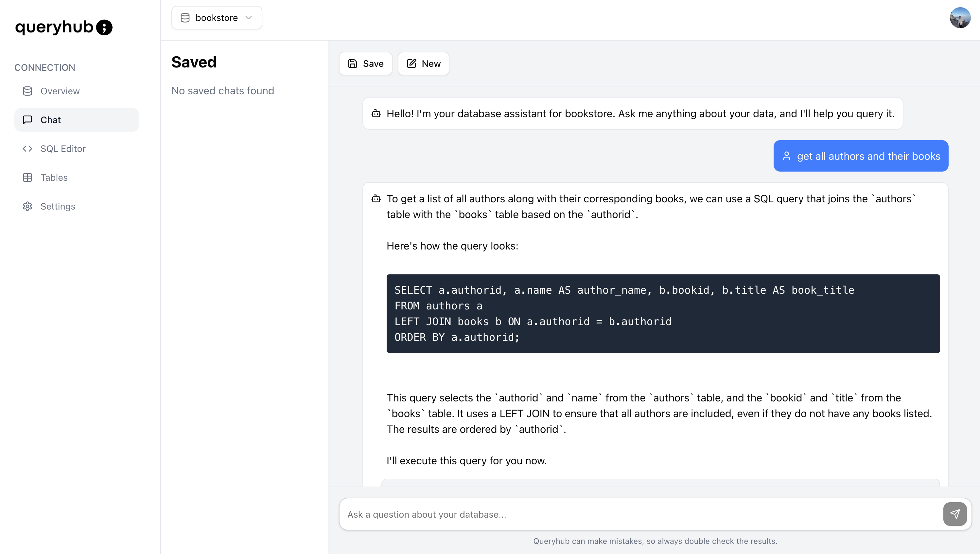This screenshot has width=980, height=554.
Task: Click the Tables grid icon in the sidebar
Action: click(x=27, y=177)
